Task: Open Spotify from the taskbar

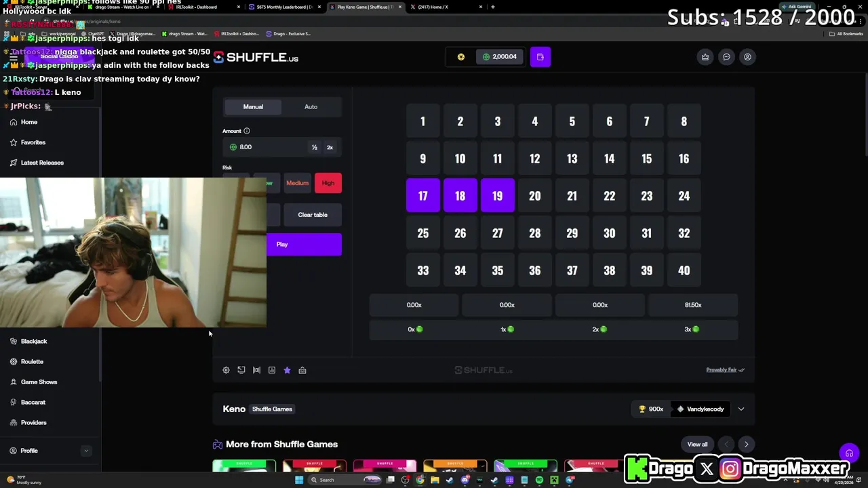Action: tap(539, 480)
